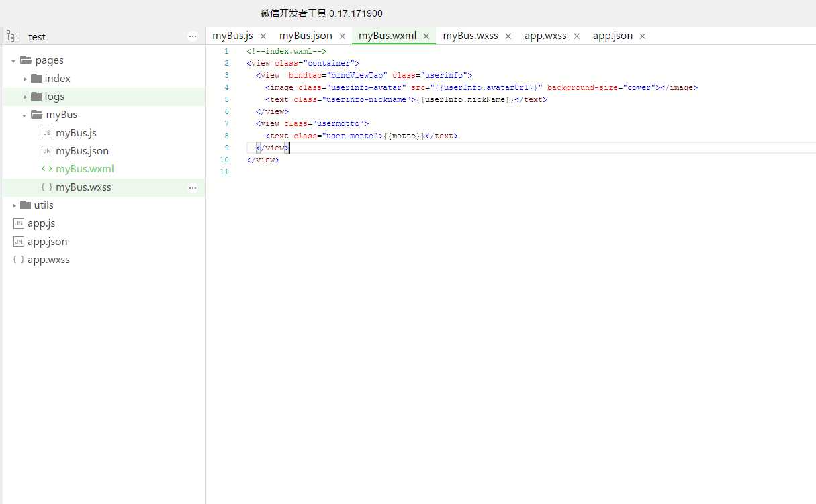This screenshot has width=816, height=504.
Task: Close the app.json tab
Action: (x=643, y=36)
